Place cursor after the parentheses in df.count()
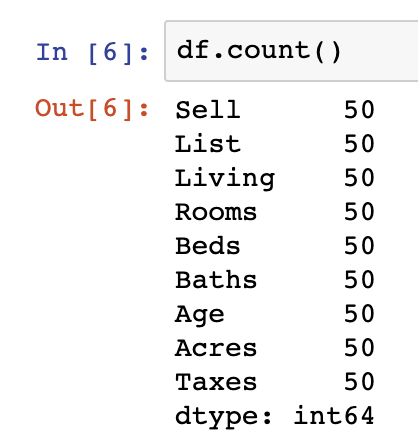 [342, 51]
